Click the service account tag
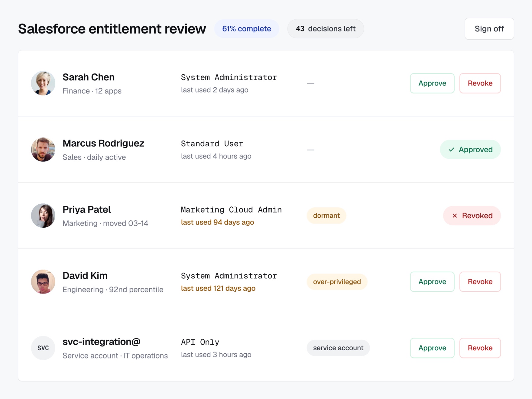The height and width of the screenshot is (399, 532). click(338, 348)
